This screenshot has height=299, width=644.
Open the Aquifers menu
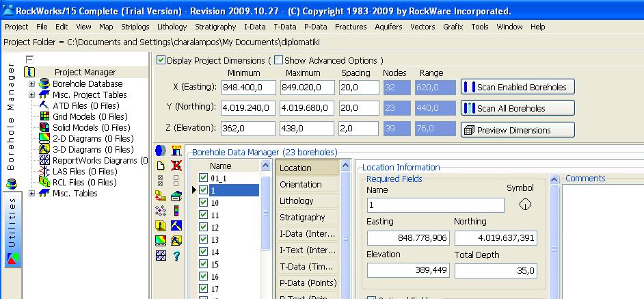click(x=388, y=27)
